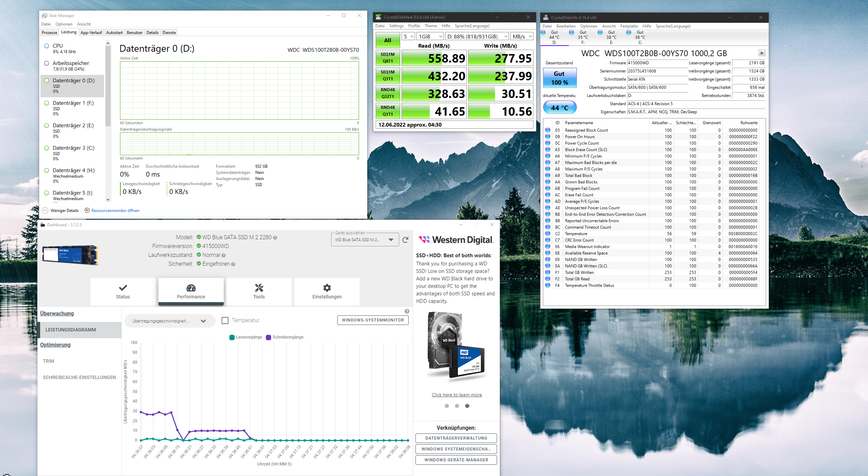Image resolution: width=868 pixels, height=476 pixels.
Task: Click the Weniger Details collapse icon
Action: [x=45, y=211]
